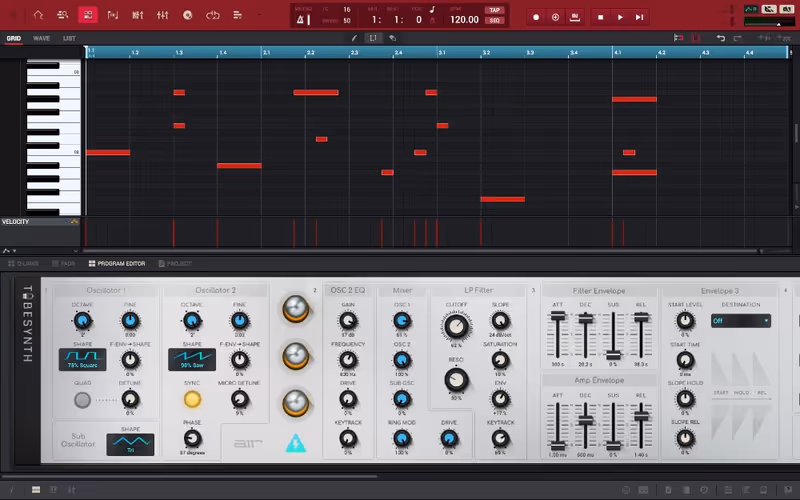This screenshot has height=500, width=800.
Task: Click the bottom bar list view icon
Action: (36, 490)
